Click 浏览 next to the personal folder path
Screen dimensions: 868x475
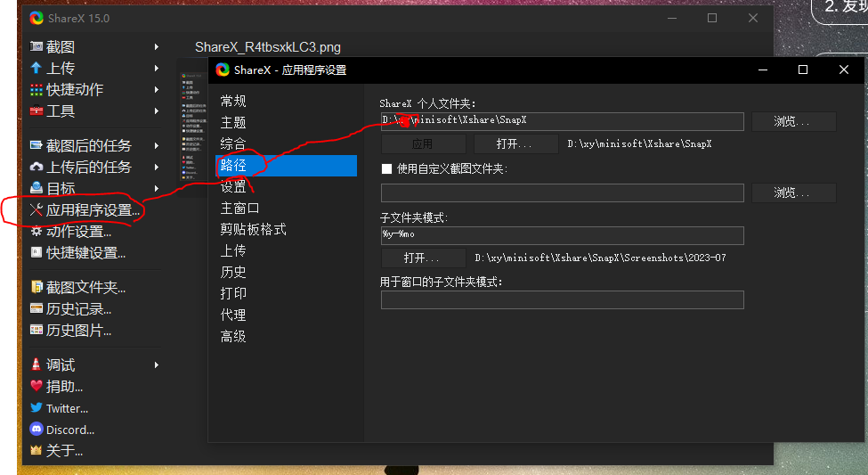[x=793, y=121]
